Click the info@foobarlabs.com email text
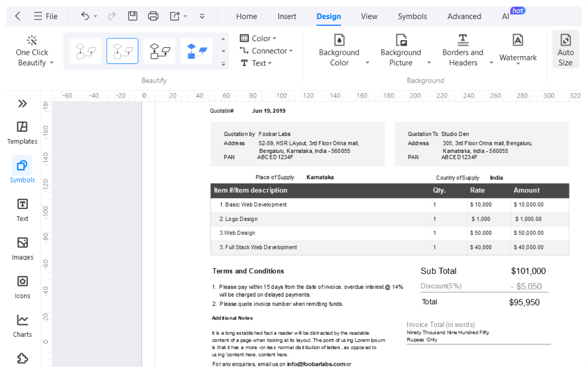The image size is (588, 373). (x=316, y=364)
